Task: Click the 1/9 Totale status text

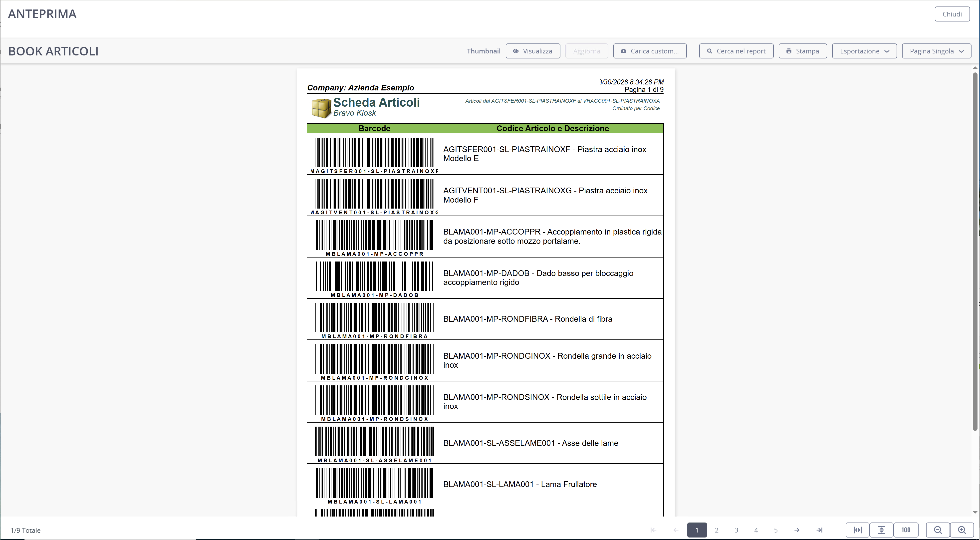Action: [x=25, y=530]
